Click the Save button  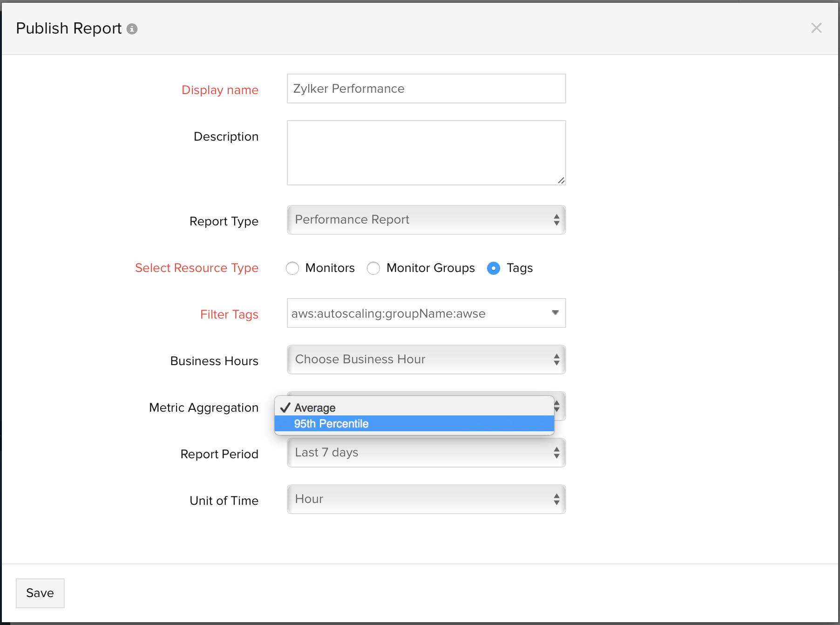(40, 593)
